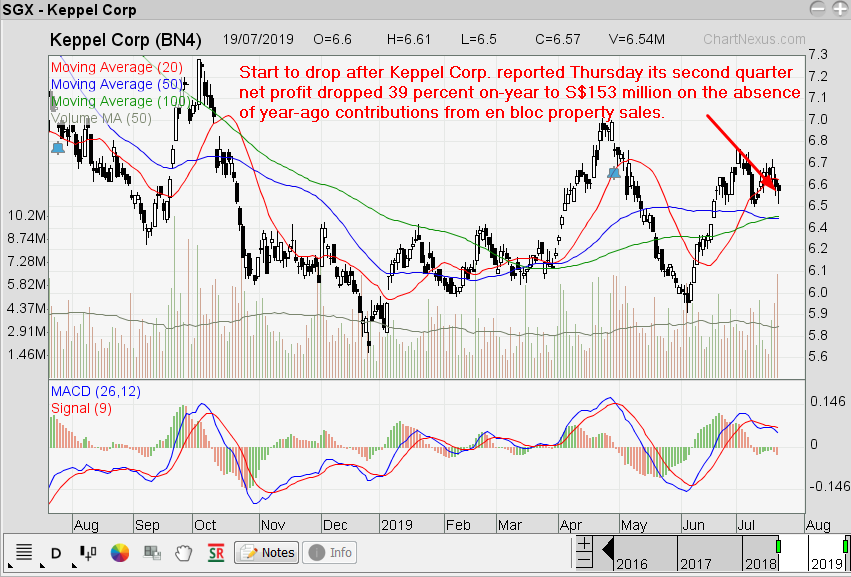Click the add candlestick indicator icon
This screenshot has height=577, width=851.
(86, 552)
